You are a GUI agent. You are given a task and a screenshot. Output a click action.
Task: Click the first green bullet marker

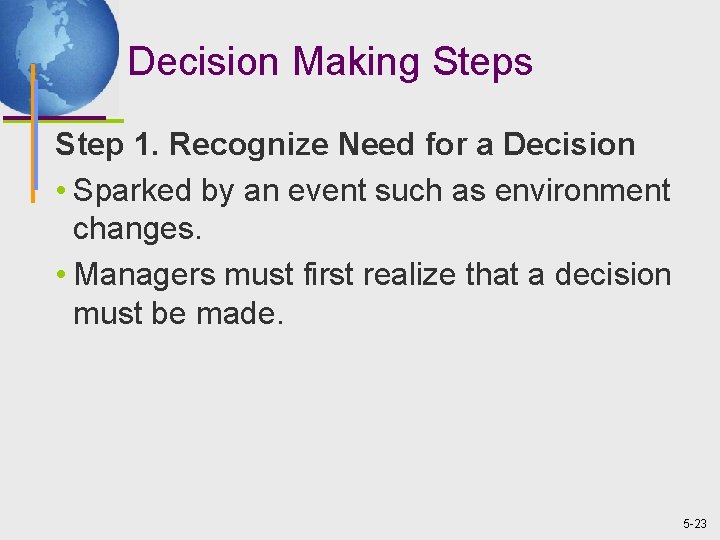(x=61, y=190)
